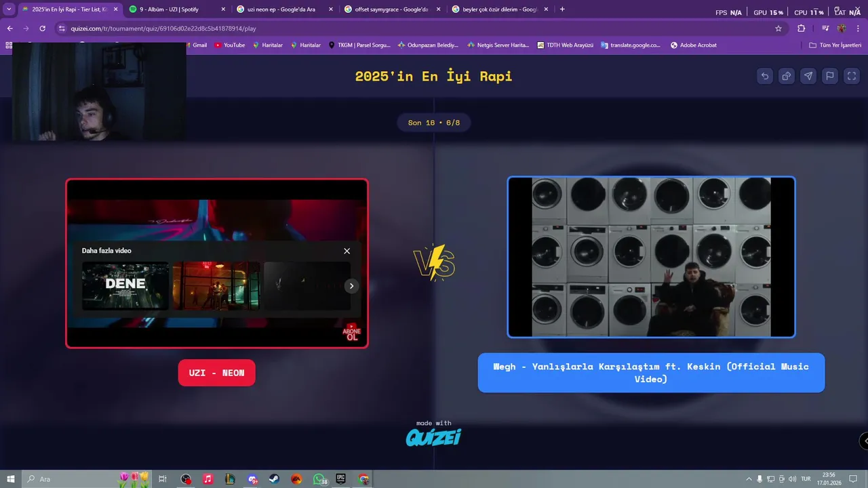Open the TDTH Web Arayüzü bookmark
The image size is (868, 488).
[x=565, y=45]
